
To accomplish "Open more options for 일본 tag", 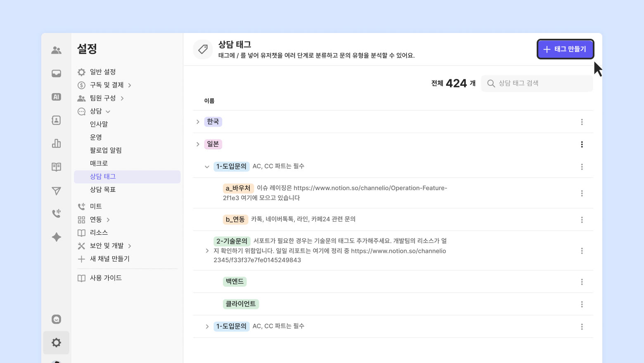I will 582,144.
